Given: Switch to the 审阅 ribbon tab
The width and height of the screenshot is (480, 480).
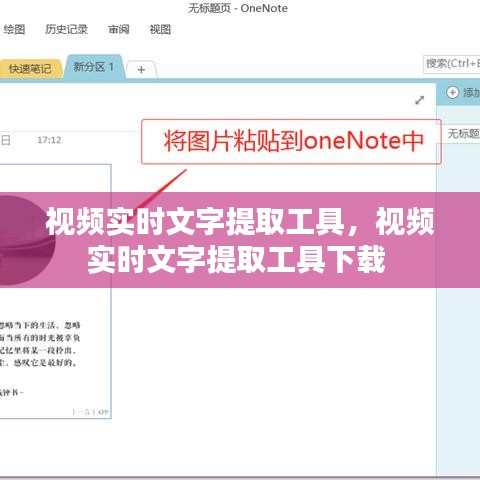Looking at the screenshot, I should pyautogui.click(x=119, y=29).
